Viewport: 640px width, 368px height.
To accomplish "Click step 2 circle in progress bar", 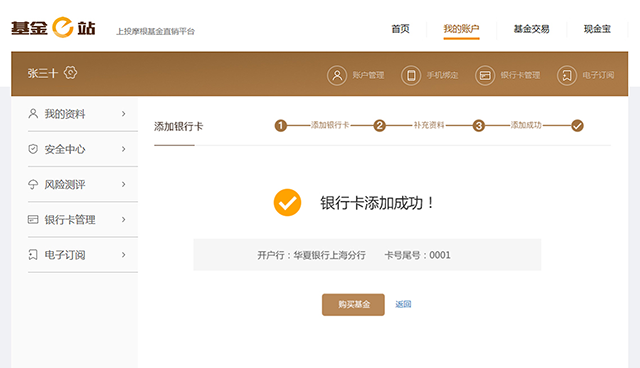I will [x=380, y=126].
